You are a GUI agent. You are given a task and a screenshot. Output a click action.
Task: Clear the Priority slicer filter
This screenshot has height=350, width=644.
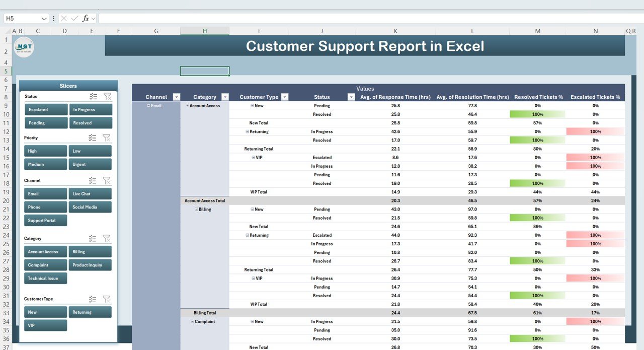(107, 137)
